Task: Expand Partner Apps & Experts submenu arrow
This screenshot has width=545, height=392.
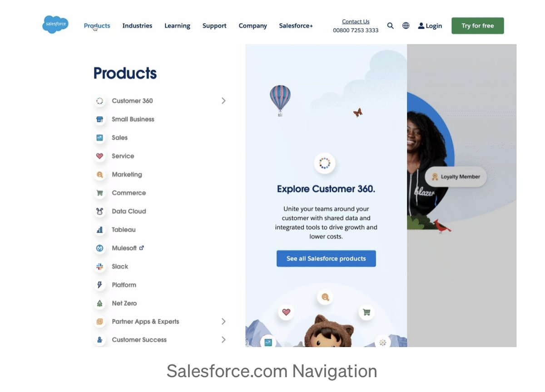Action: point(223,321)
